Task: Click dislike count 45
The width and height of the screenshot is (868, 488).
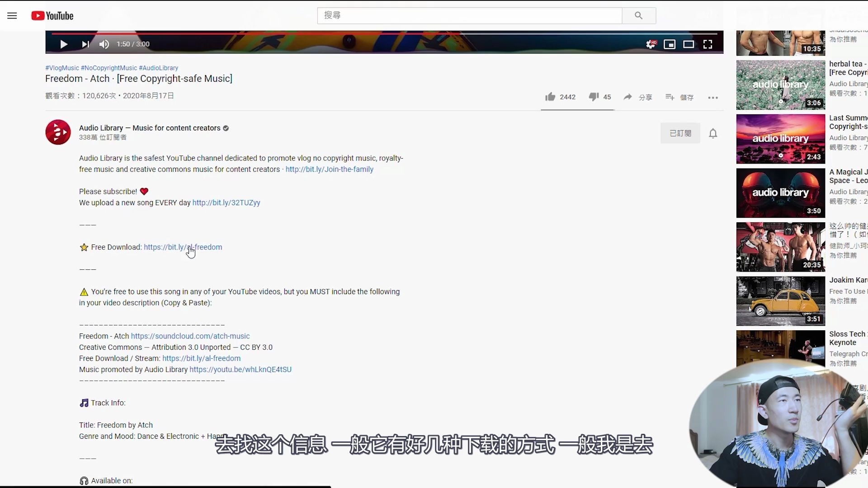Action: point(607,97)
